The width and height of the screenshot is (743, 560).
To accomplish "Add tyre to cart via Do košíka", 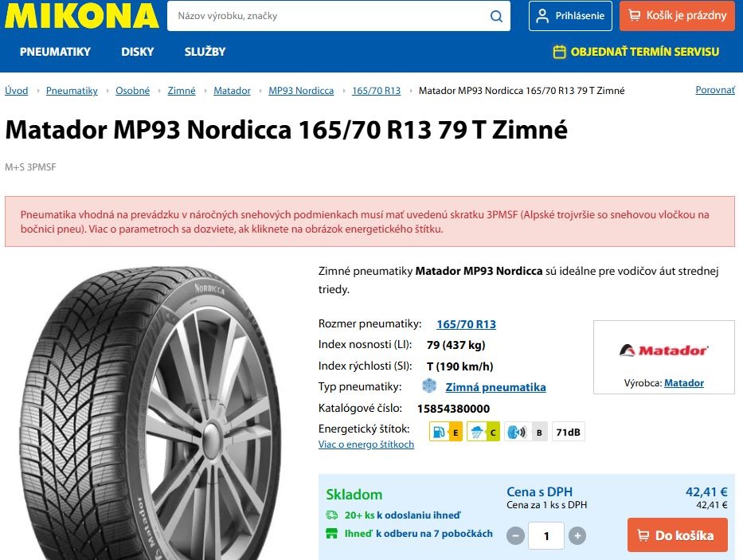I will point(677,535).
